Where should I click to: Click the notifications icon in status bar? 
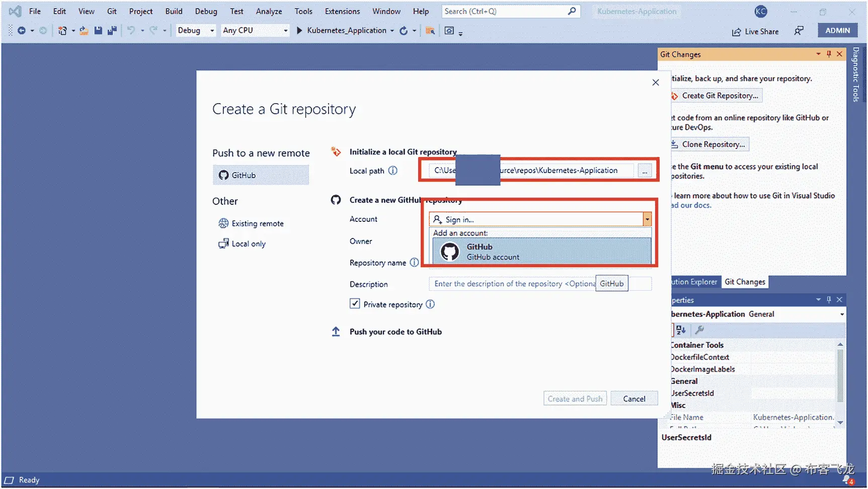848,480
